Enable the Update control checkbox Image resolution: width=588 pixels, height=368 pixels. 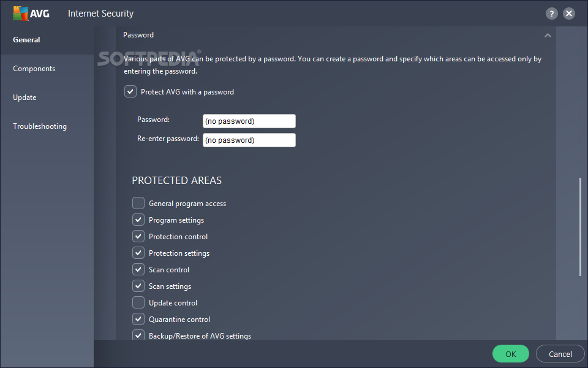click(138, 302)
